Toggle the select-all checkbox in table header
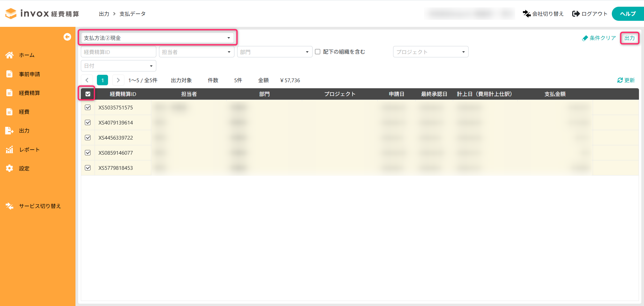The width and height of the screenshot is (644, 306). tap(88, 94)
